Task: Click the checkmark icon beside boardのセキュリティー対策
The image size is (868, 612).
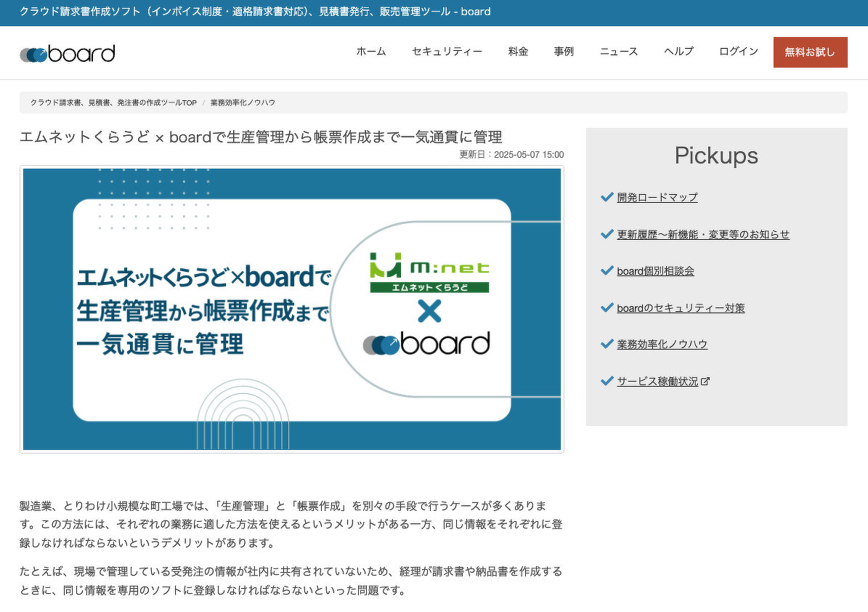Action: tap(607, 307)
